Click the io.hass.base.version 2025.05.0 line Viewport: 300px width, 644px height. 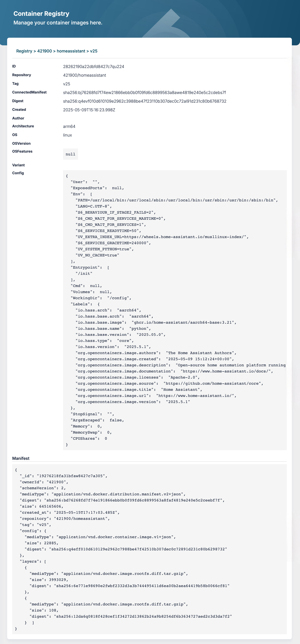coord(121,335)
